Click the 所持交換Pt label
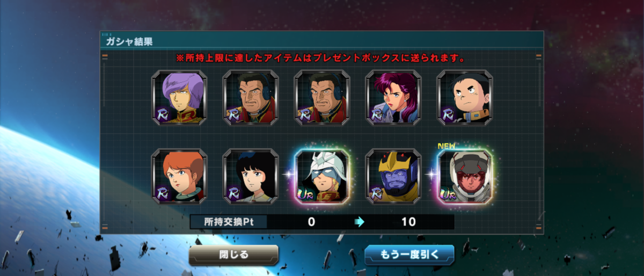 pos(228,222)
